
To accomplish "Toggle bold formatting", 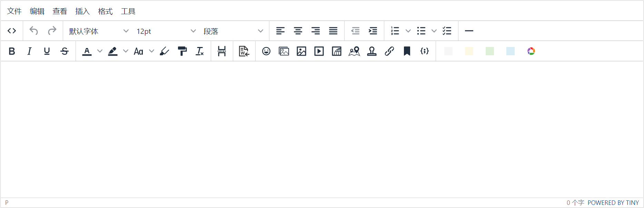I will pos(12,51).
